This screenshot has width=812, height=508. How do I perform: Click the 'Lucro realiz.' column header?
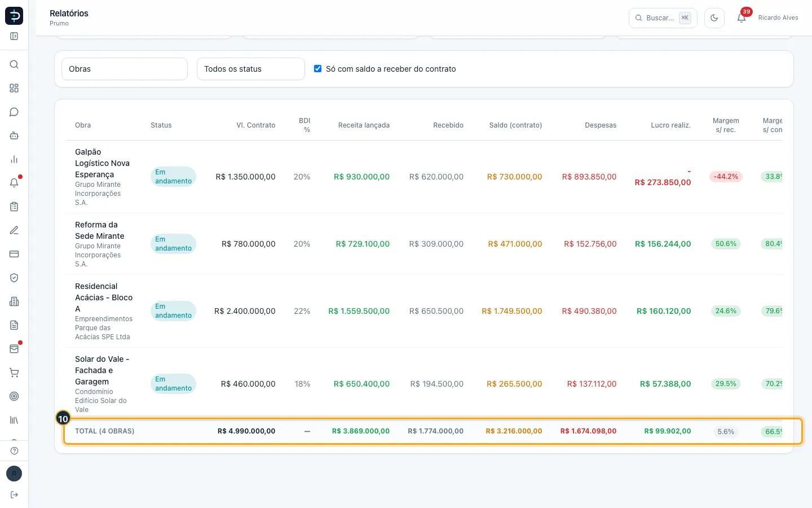(x=671, y=125)
